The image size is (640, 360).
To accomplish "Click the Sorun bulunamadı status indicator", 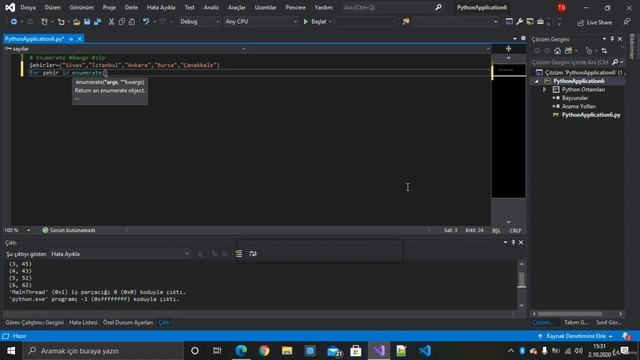I will click(x=69, y=230).
